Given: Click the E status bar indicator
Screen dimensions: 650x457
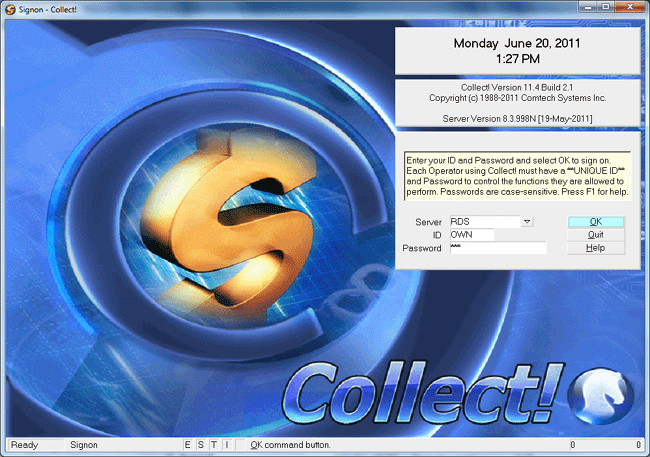Looking at the screenshot, I should [187, 445].
